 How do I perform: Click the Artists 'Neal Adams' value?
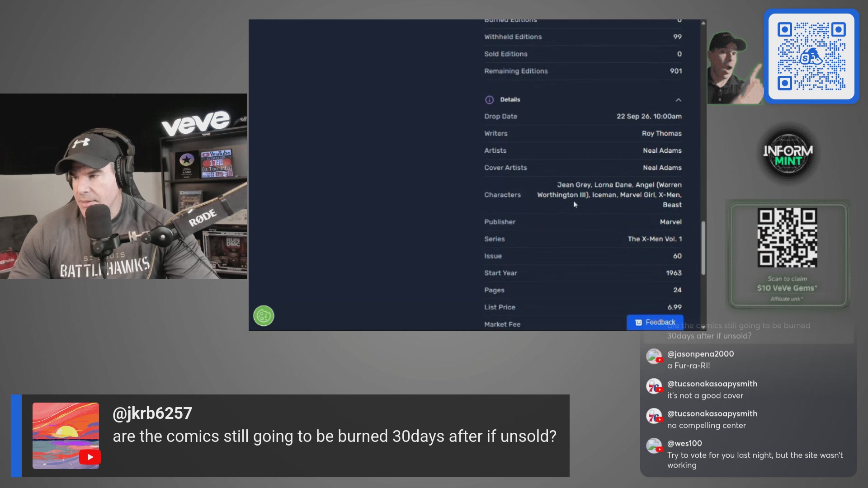coord(662,150)
